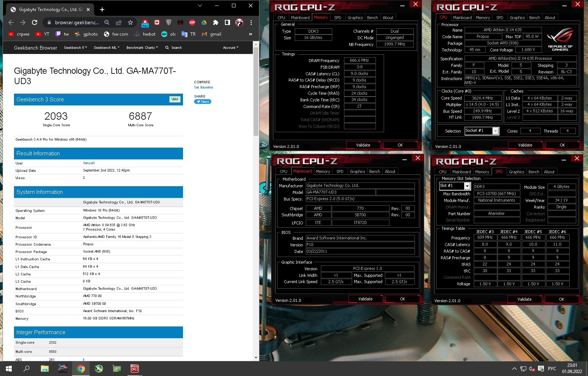
Task: Open Bench tab in the CPU info CPU-Z window
Action: [534, 18]
